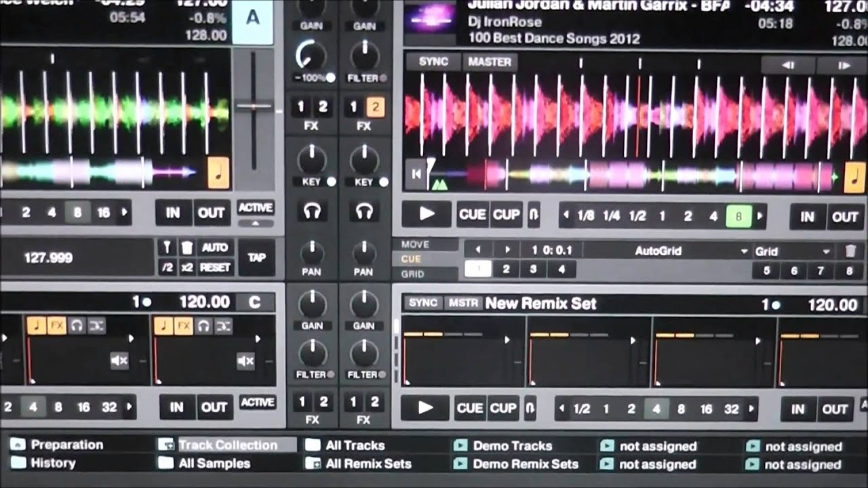The image size is (868, 488).
Task: Toggle the orange keylock note icon on deck A
Action: [x=219, y=173]
